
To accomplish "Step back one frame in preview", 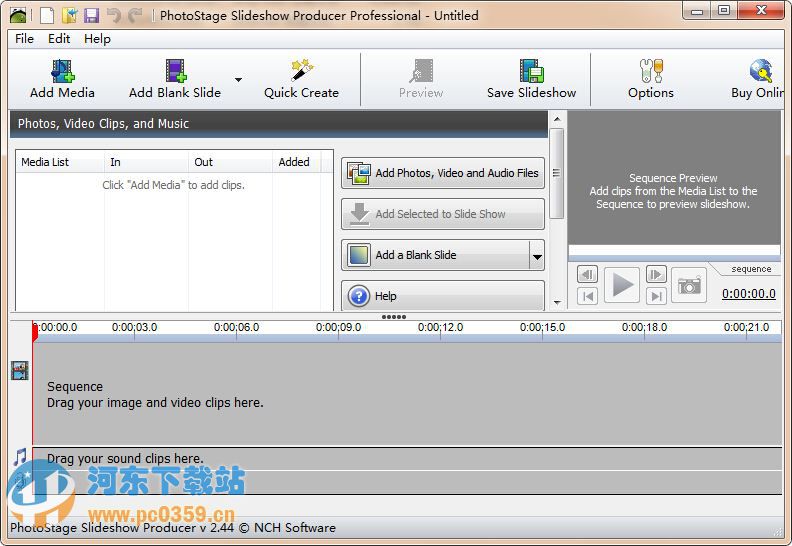I will 588,274.
